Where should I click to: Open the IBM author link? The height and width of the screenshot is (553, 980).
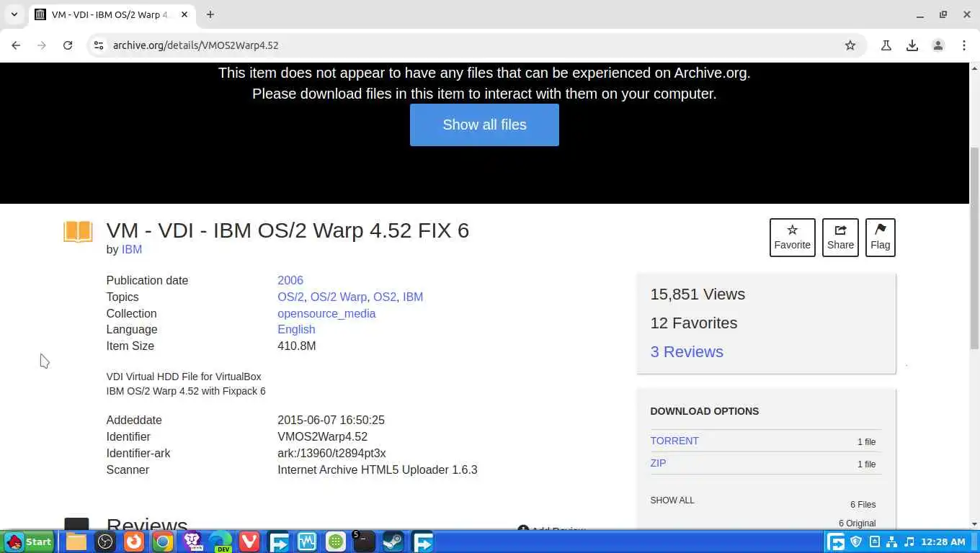[132, 249]
